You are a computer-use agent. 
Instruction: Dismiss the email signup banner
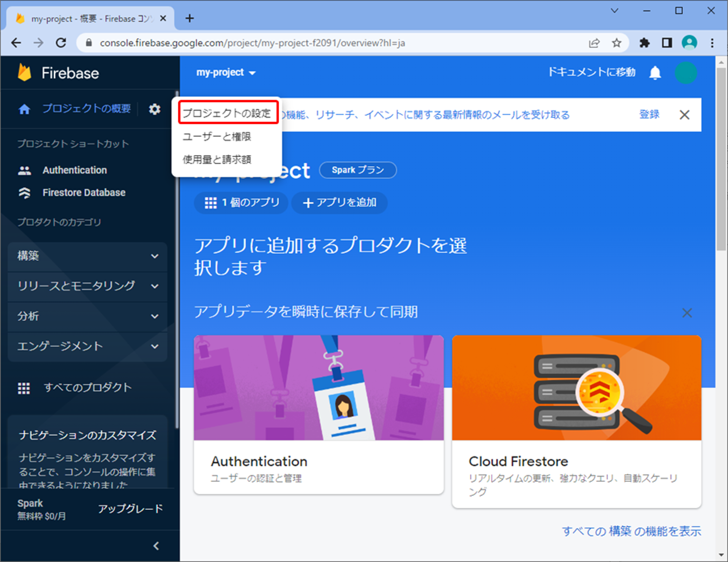[684, 115]
